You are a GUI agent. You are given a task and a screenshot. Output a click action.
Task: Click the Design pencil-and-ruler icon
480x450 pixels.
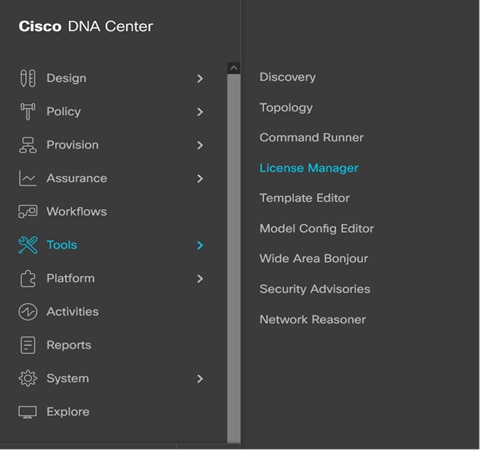[x=28, y=78]
